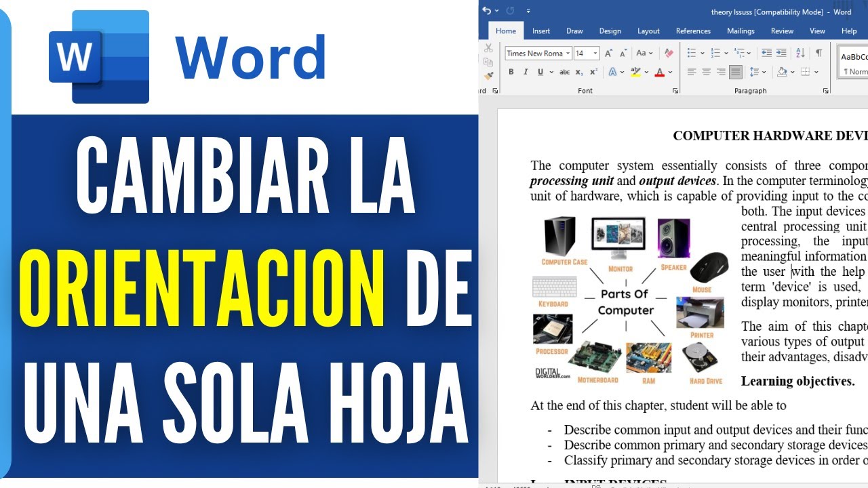Apply borders with the Borders icon
The image size is (868, 488).
coord(806,72)
